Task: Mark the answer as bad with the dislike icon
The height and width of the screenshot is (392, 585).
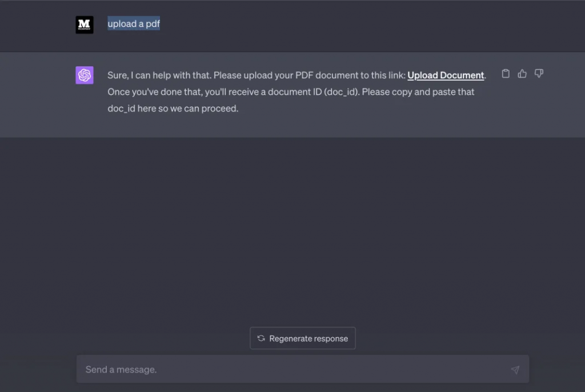Action: point(538,74)
